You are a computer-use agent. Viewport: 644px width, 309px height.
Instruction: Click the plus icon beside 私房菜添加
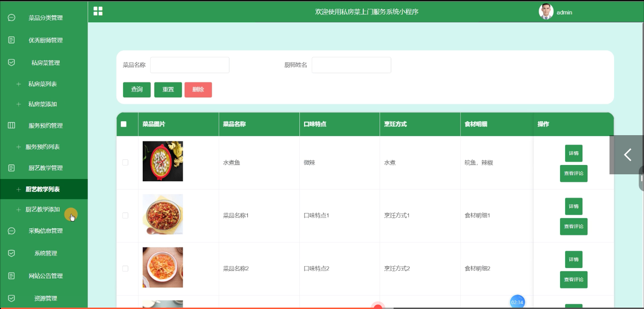pyautogui.click(x=19, y=104)
